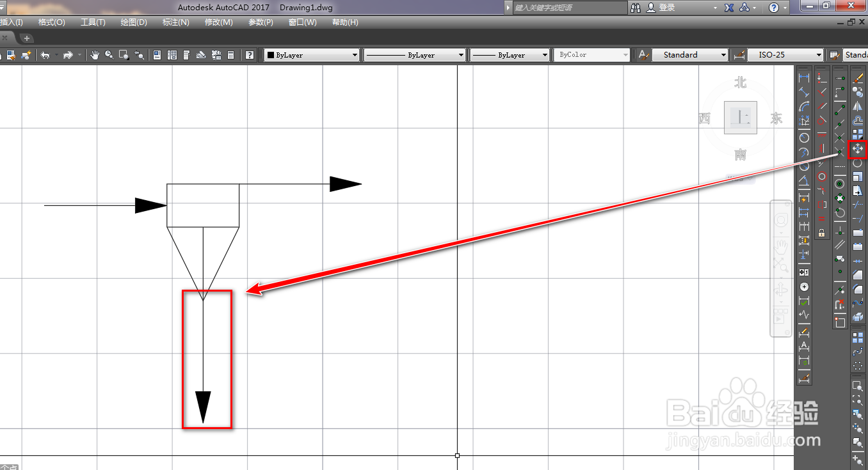The image size is (868, 470).
Task: Select the Angular dimension tool
Action: [x=804, y=180]
